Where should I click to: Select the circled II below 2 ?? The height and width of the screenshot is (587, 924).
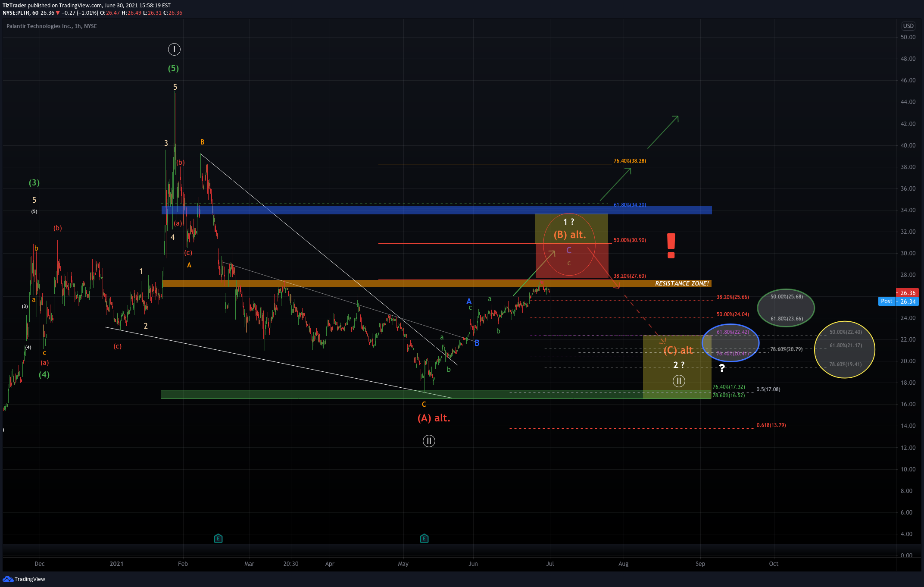click(x=679, y=381)
